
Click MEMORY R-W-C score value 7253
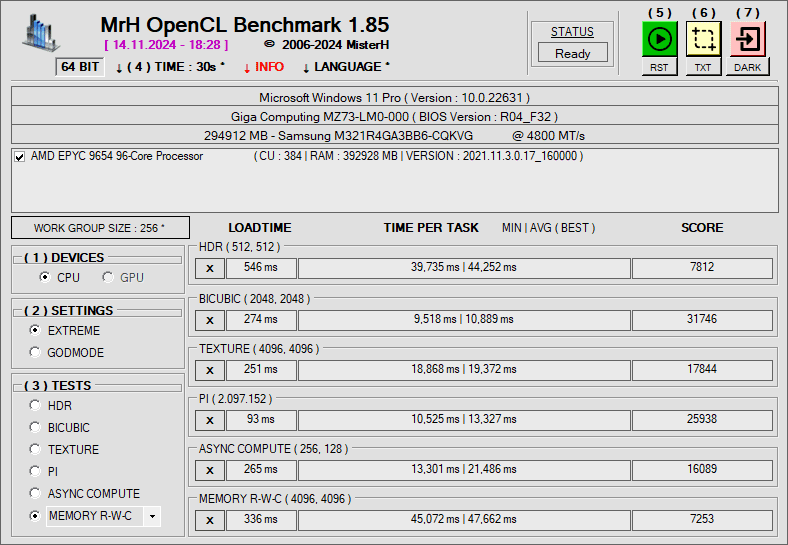pyautogui.click(x=702, y=520)
